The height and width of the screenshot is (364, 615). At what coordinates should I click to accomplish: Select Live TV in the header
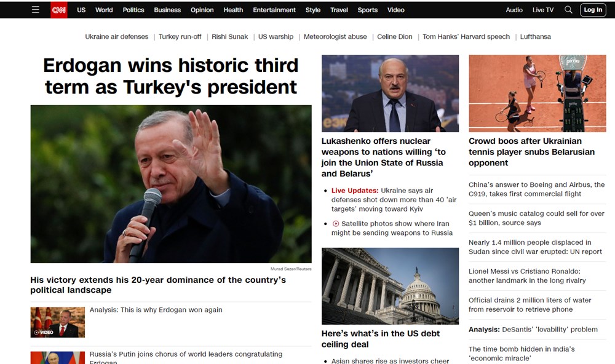(543, 10)
